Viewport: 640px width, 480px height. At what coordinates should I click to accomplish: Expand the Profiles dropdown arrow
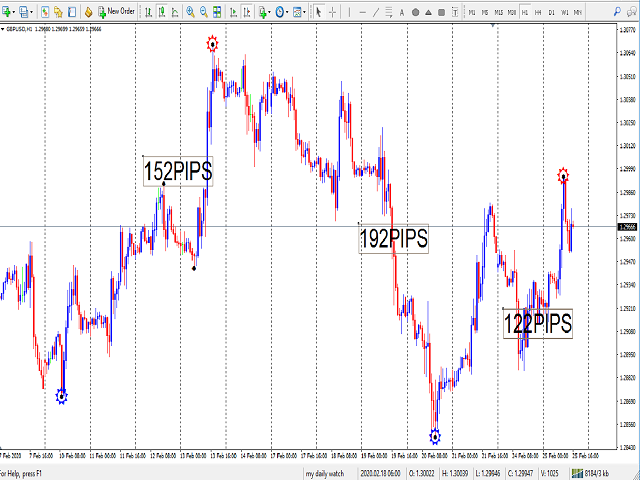coord(31,12)
